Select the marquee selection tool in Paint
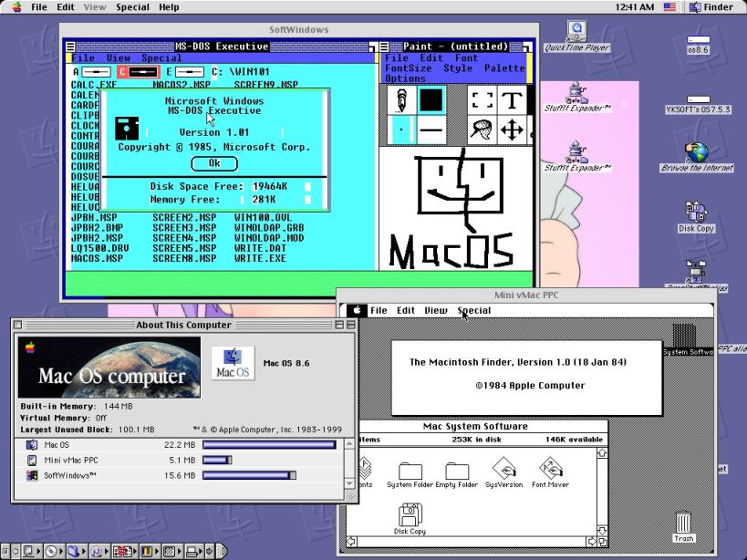747x560 pixels. pyautogui.click(x=482, y=100)
